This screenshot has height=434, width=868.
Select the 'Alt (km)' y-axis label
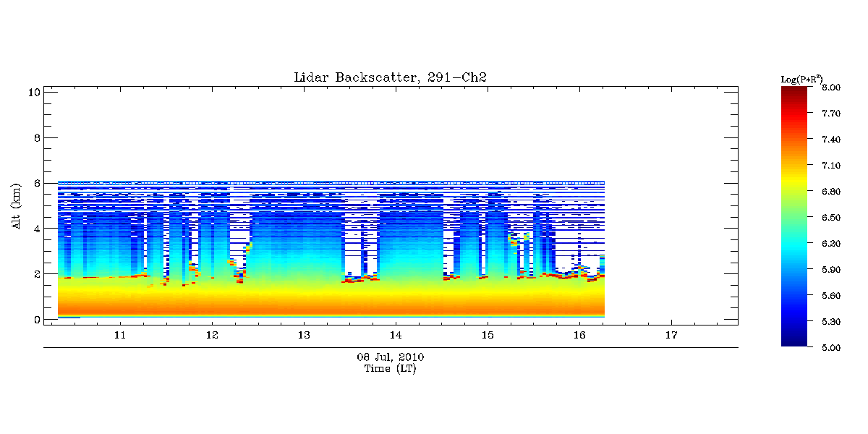[x=16, y=206]
